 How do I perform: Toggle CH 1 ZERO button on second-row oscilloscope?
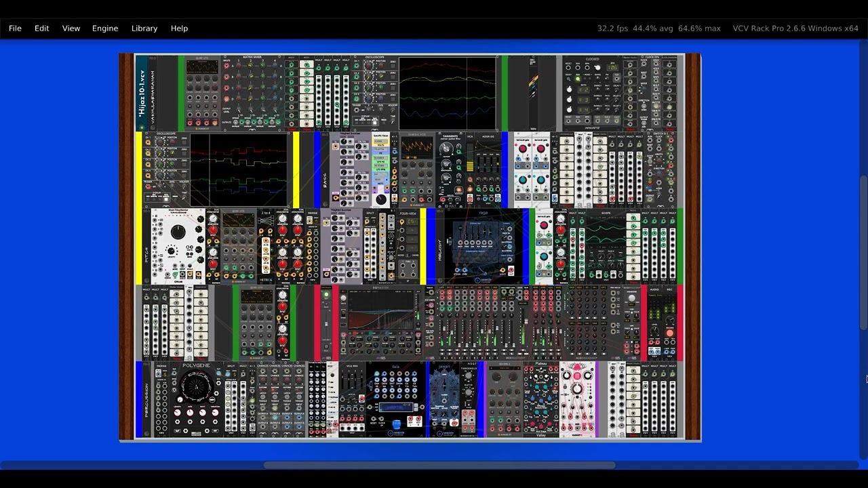coord(183,141)
